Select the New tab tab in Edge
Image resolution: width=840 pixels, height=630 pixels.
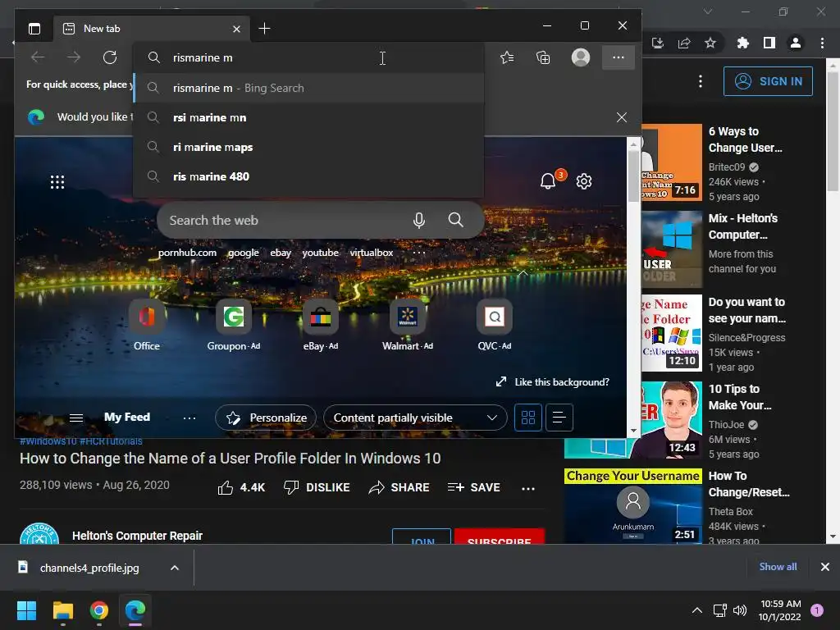150,29
